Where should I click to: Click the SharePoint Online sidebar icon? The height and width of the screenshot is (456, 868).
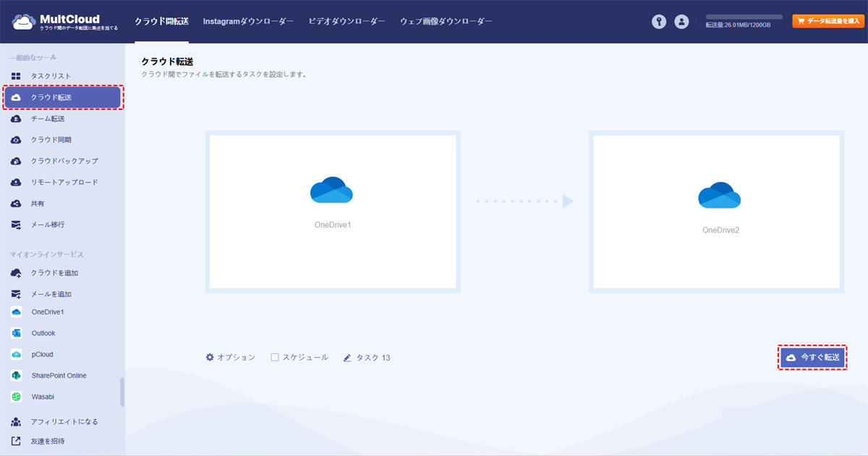(x=16, y=376)
